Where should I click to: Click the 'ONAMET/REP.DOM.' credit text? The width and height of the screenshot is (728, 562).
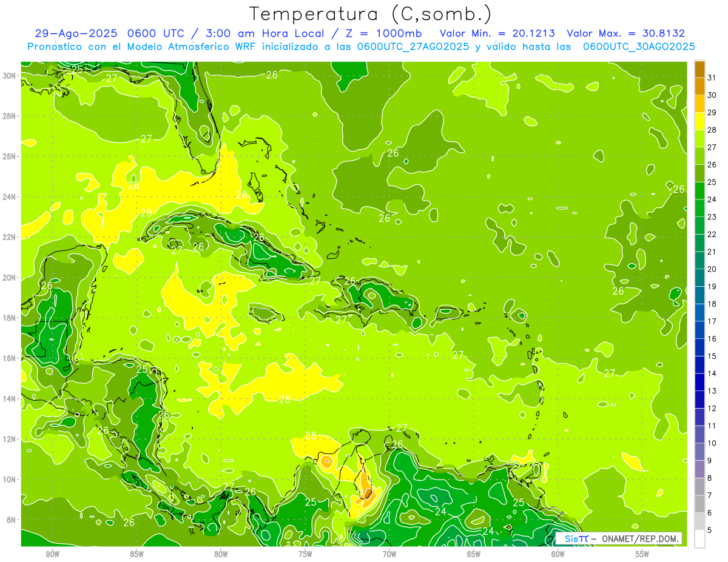640,538
